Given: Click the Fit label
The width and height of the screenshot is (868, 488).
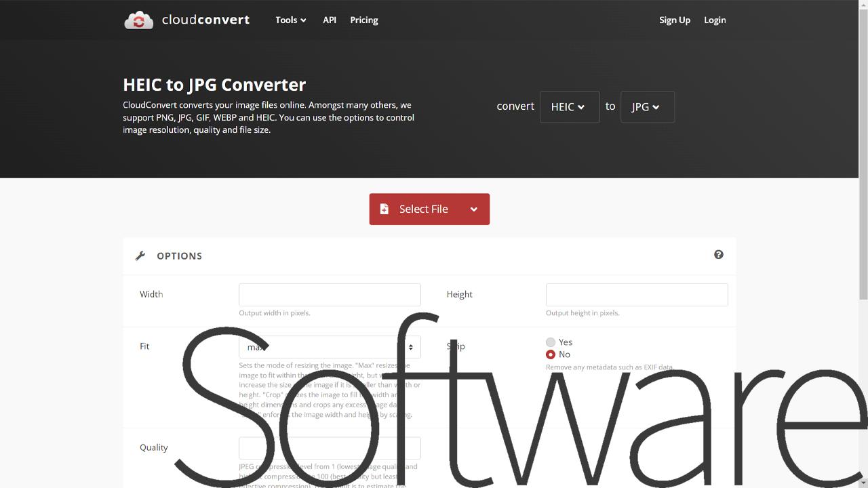Looking at the screenshot, I should pos(144,346).
